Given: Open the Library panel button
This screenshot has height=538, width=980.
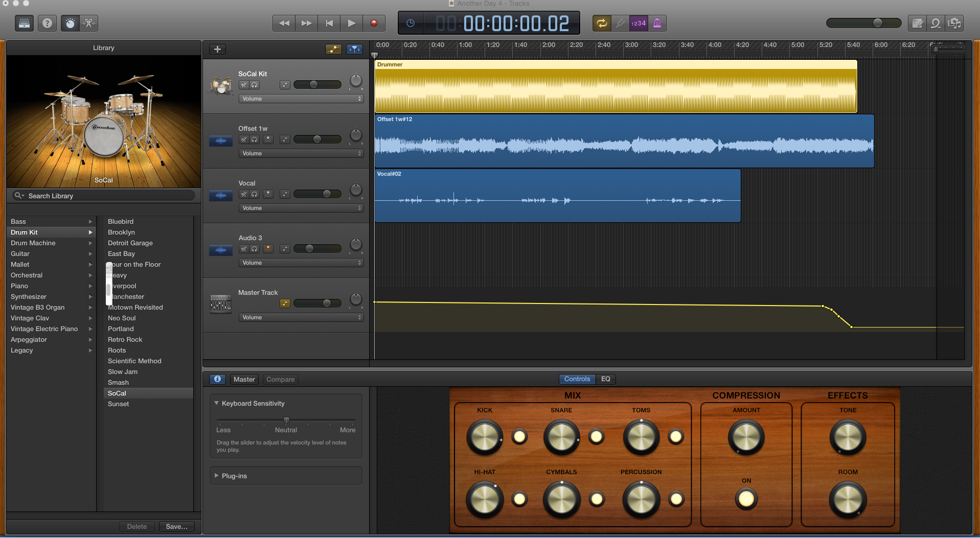Looking at the screenshot, I should tap(24, 24).
